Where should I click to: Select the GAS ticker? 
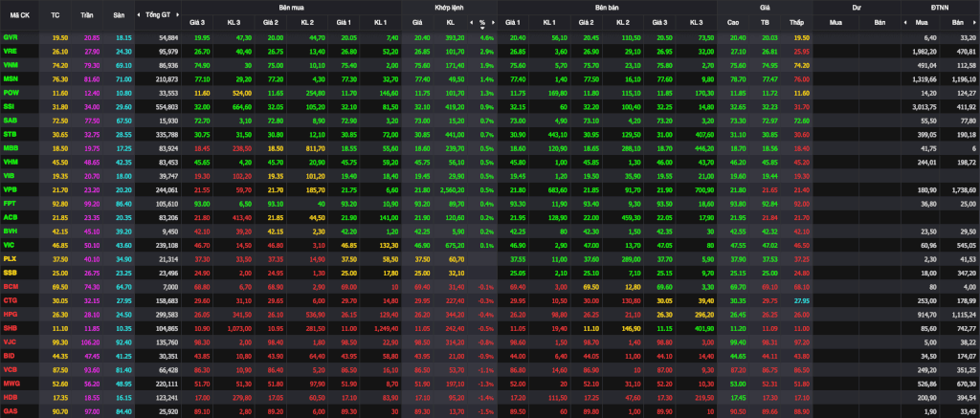[x=10, y=411]
